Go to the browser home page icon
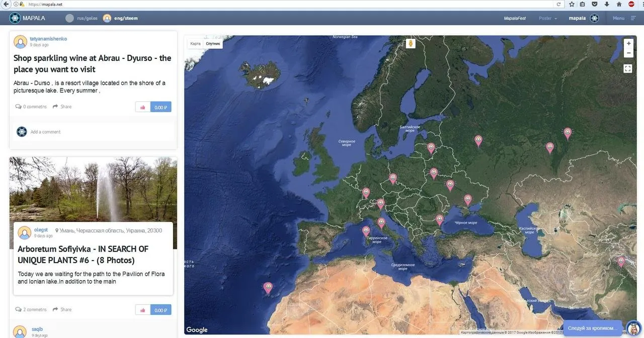Viewport: 644px width, 338px height. (x=619, y=4)
